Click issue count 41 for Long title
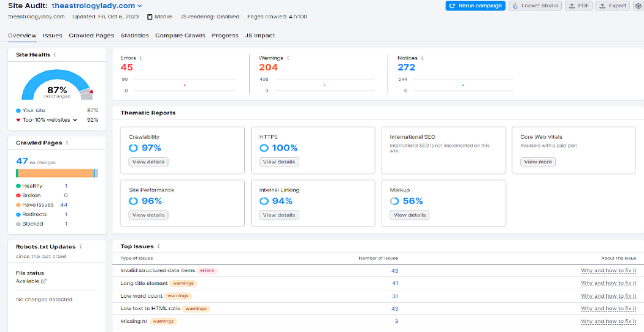The width and height of the screenshot is (644, 332). tap(395, 283)
